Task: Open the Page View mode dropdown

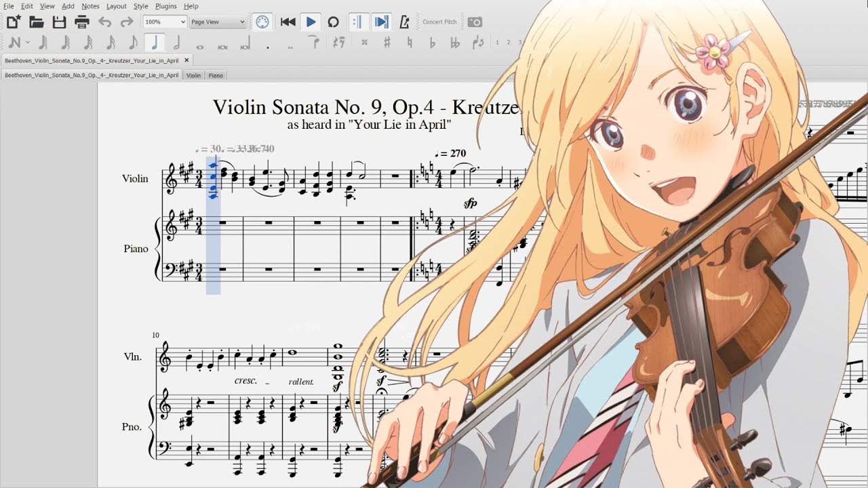Action: click(x=218, y=22)
